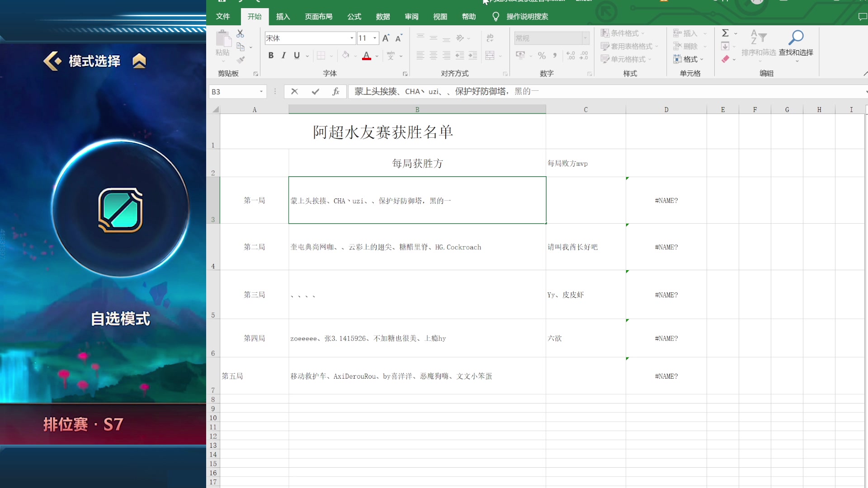Open Find & Select (查找和选择)

[796, 45]
